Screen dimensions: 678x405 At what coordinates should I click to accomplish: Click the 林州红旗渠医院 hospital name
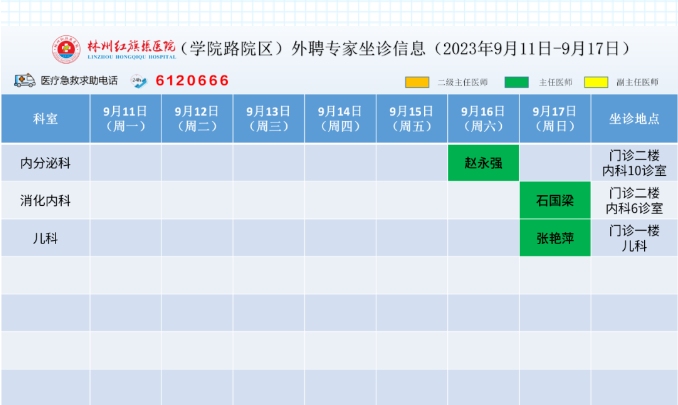click(x=131, y=46)
